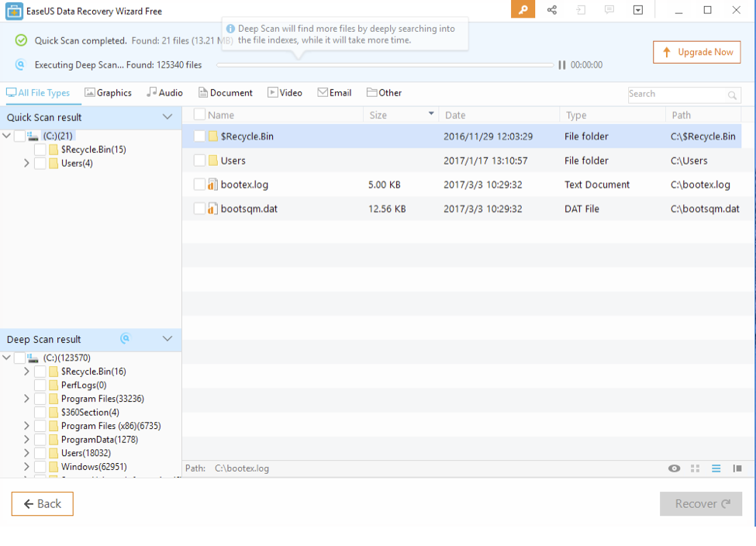Click the $Recycle.Bin folder icon in list
The width and height of the screenshot is (756, 546).
tap(213, 136)
